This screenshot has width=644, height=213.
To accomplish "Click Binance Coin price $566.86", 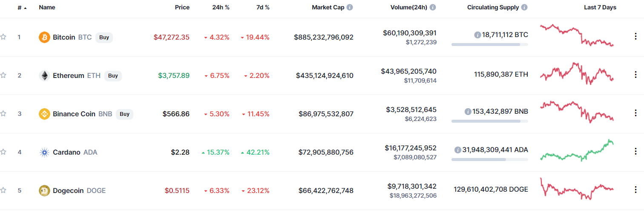I will pos(176,114).
